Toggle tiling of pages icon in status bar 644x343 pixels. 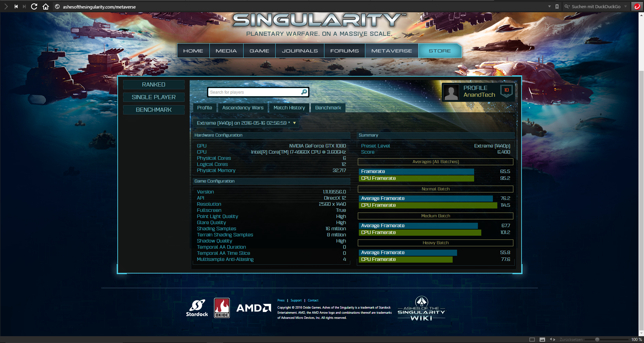[532, 340]
